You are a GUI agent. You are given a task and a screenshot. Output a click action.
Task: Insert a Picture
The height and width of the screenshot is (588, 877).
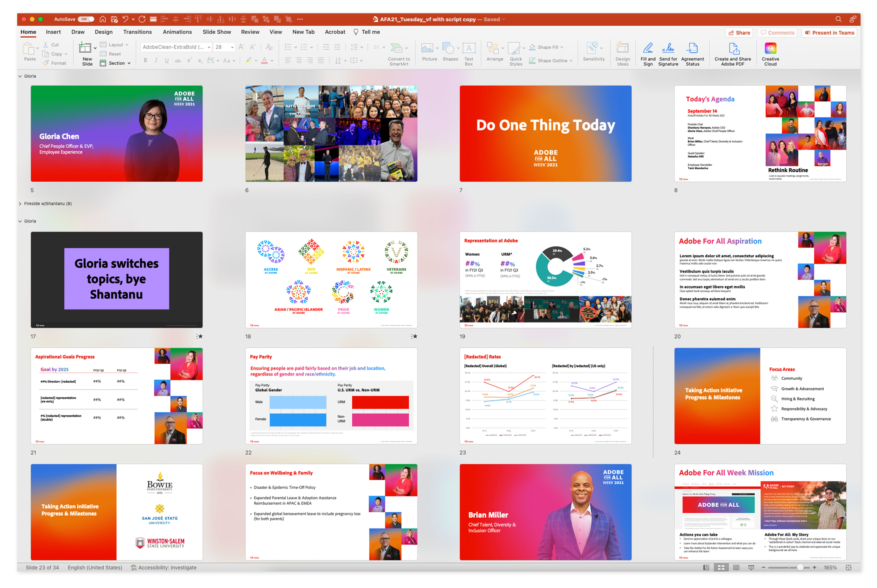[430, 52]
